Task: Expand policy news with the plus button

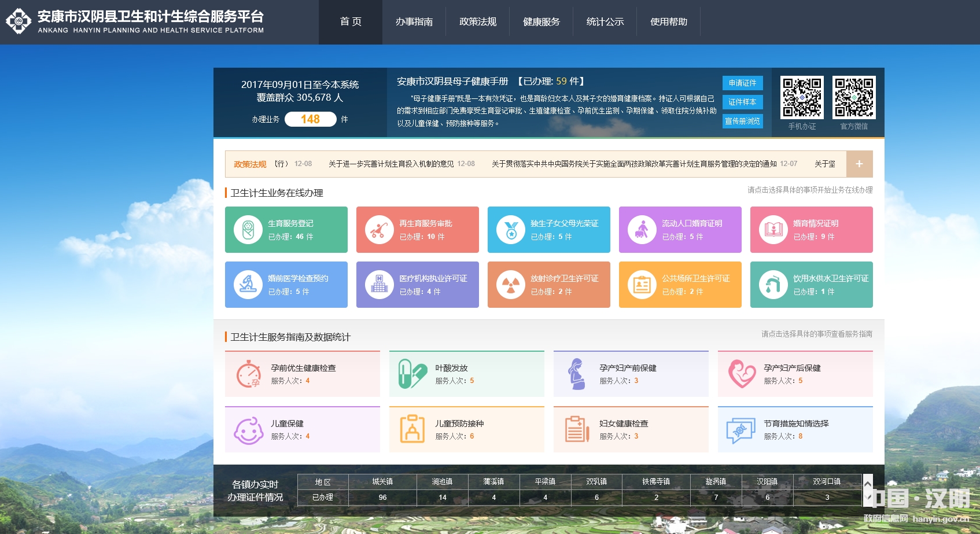Action: pyautogui.click(x=859, y=164)
